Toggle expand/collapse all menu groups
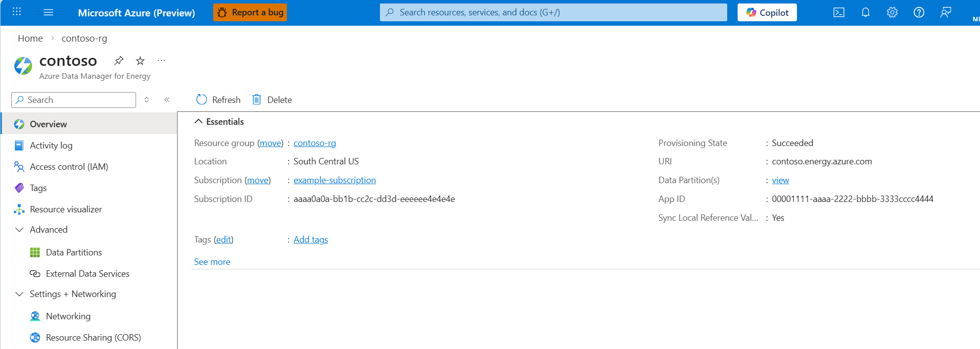This screenshot has height=349, width=980. [x=146, y=100]
